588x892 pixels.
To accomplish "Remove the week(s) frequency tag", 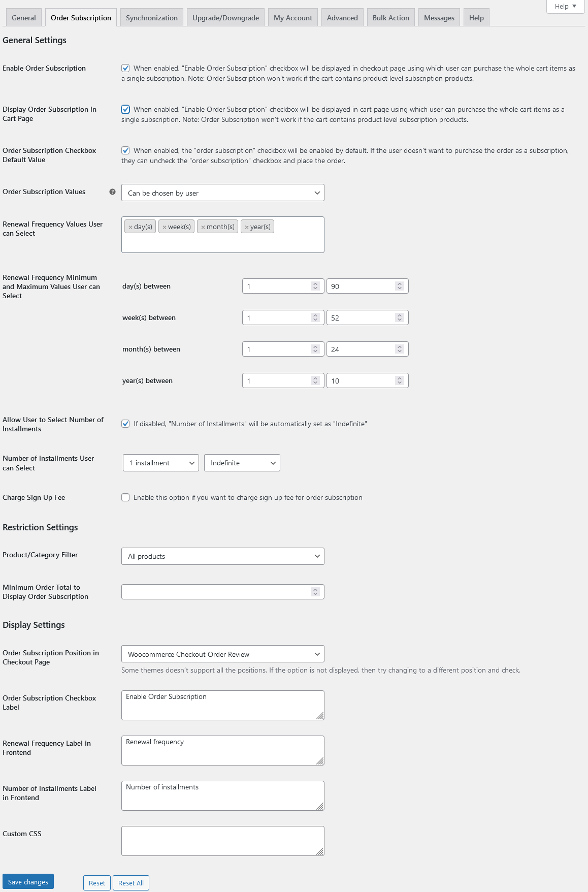I will 165,227.
